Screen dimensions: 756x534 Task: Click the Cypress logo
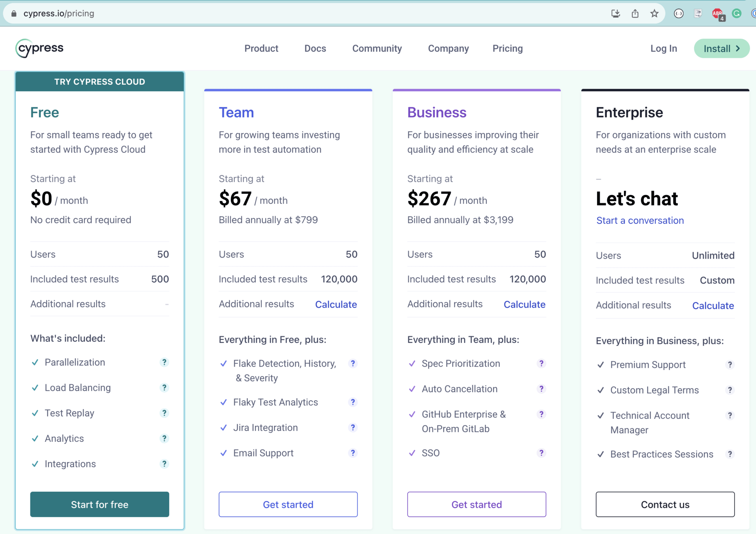pyautogui.click(x=39, y=48)
